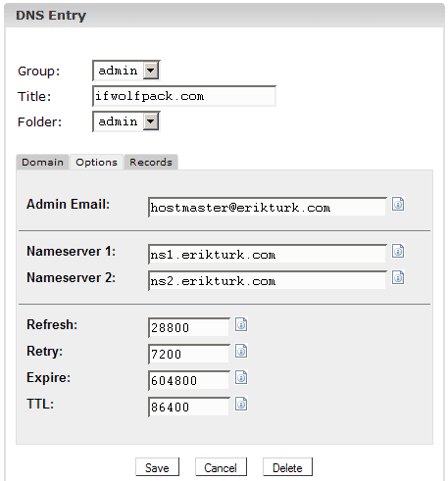Select the Nameserver 1 input box
The height and width of the screenshot is (481, 448).
268,254
